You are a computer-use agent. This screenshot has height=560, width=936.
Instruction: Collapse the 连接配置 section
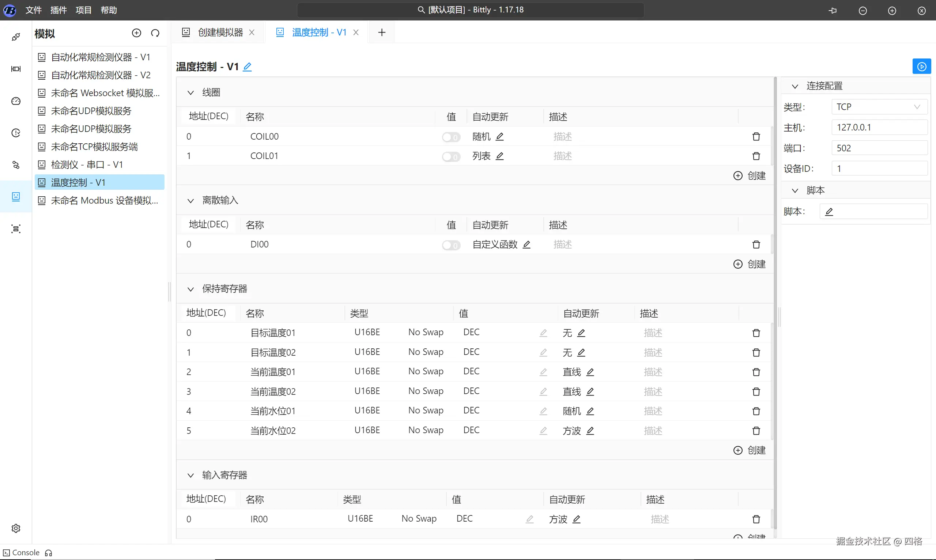795,86
